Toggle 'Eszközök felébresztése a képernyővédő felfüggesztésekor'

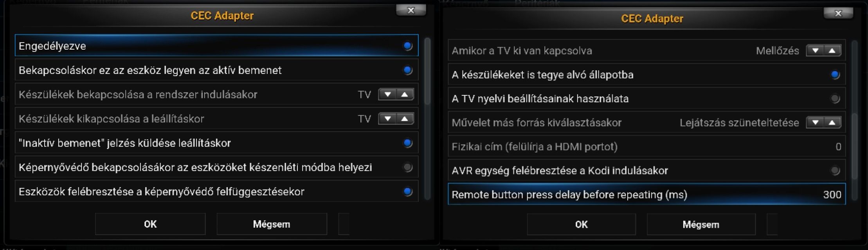coord(408,191)
